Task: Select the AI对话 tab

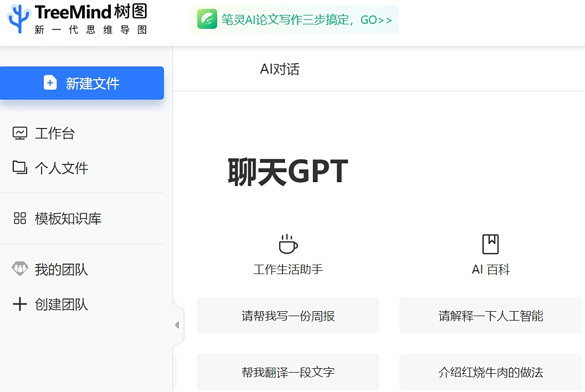Action: [x=280, y=69]
